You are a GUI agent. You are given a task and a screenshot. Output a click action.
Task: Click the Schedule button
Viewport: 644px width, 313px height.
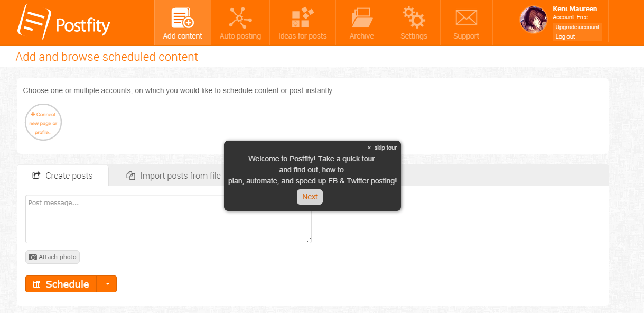tap(61, 284)
